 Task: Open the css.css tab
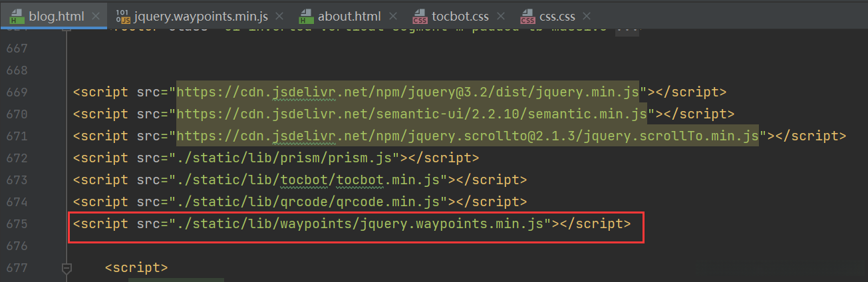555,15
